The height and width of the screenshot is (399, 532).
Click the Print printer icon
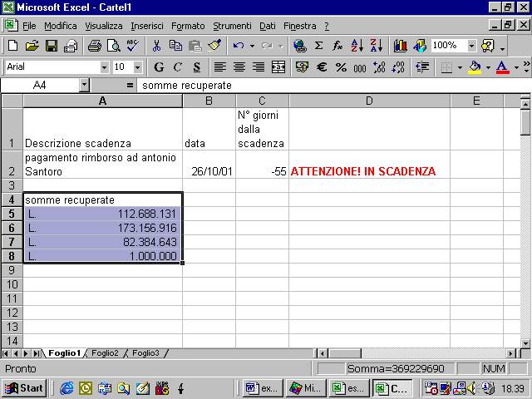tap(70, 46)
